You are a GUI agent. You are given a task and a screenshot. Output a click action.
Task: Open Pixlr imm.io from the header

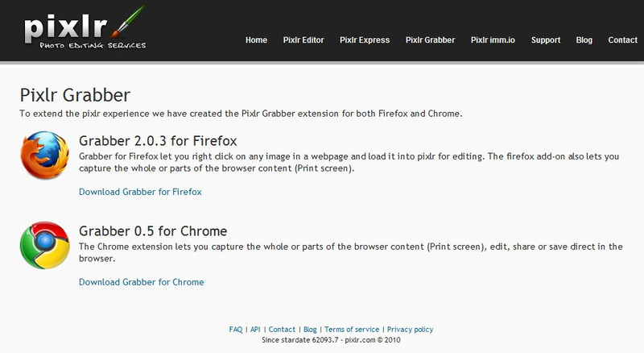pos(493,40)
